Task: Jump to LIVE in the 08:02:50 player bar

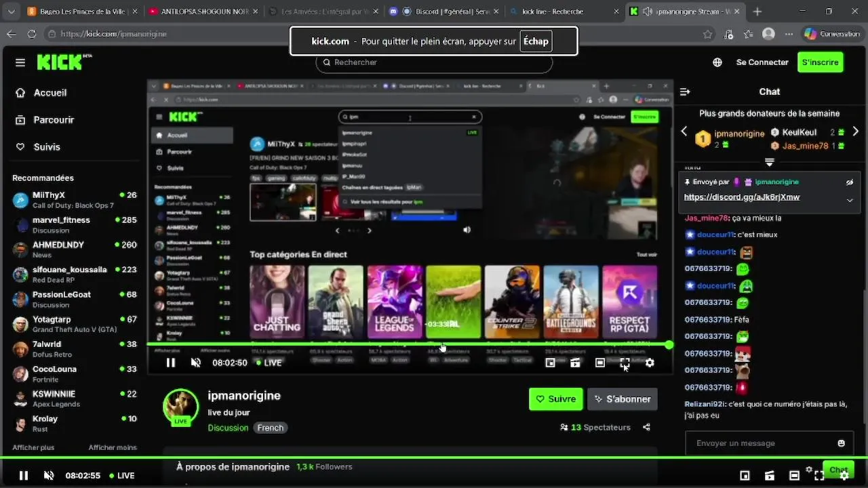Action: tap(269, 363)
